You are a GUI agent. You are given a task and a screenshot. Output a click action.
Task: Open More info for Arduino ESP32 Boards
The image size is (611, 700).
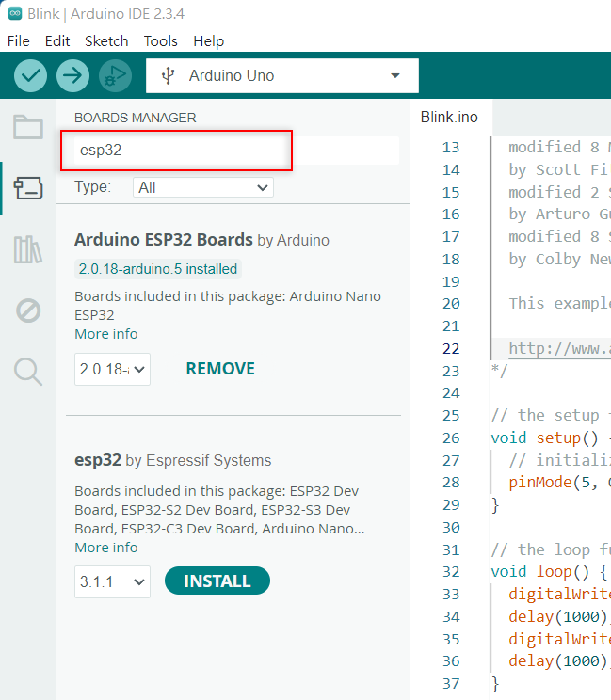(x=106, y=334)
